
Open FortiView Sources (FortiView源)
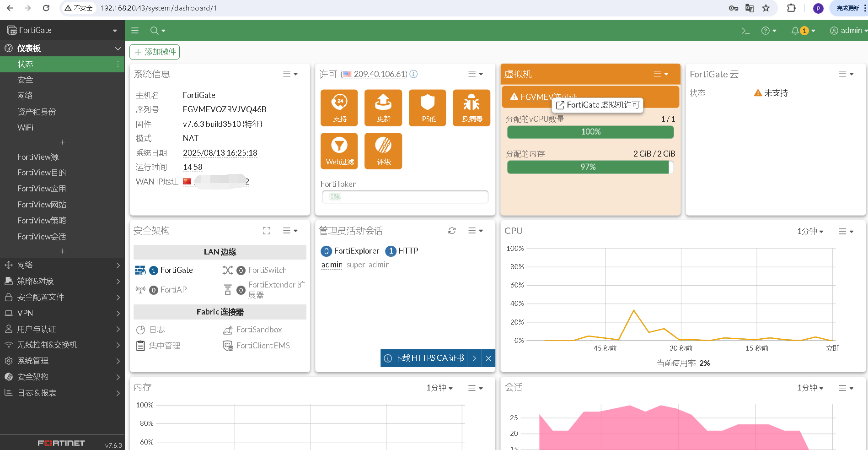click(62, 157)
